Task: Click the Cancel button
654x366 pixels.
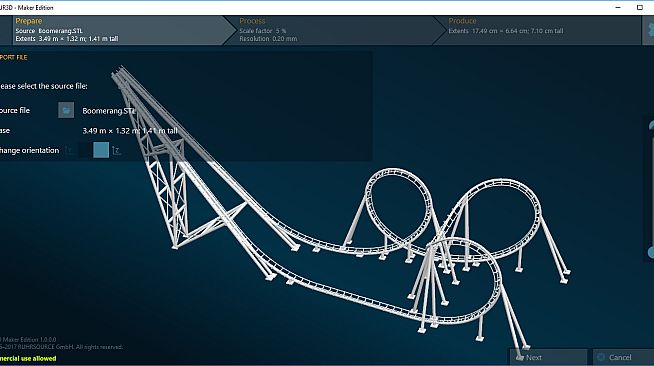Action: click(624, 357)
